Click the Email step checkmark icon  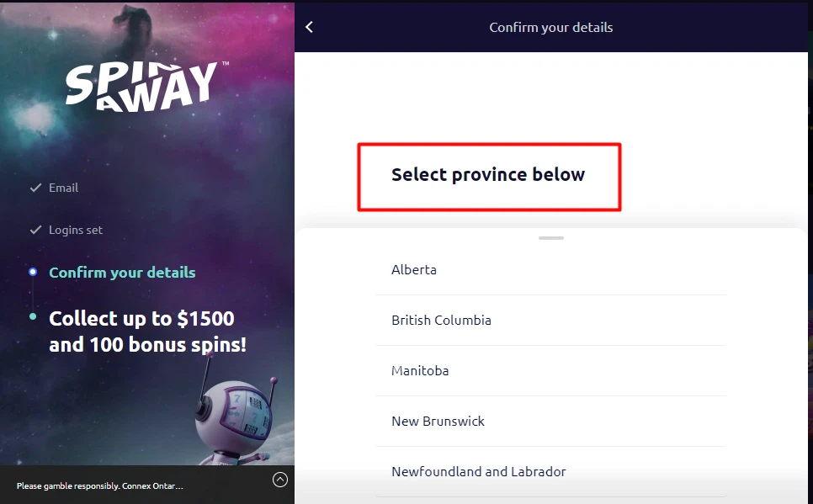click(35, 188)
